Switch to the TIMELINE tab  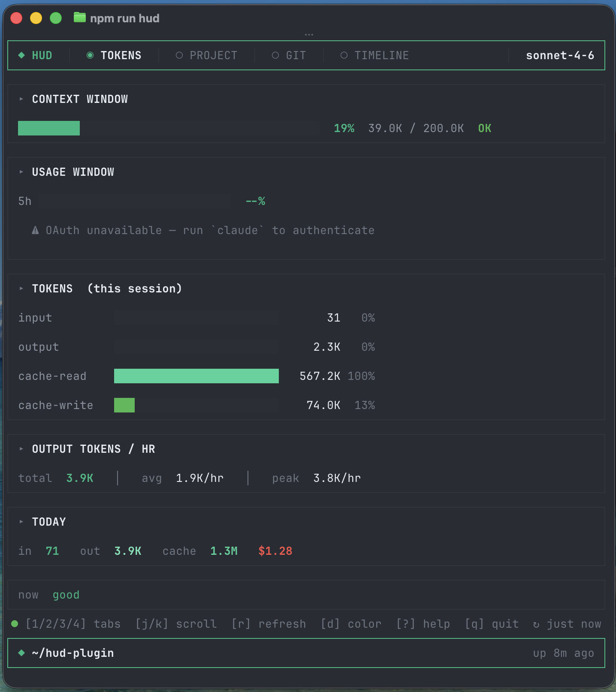coord(381,55)
